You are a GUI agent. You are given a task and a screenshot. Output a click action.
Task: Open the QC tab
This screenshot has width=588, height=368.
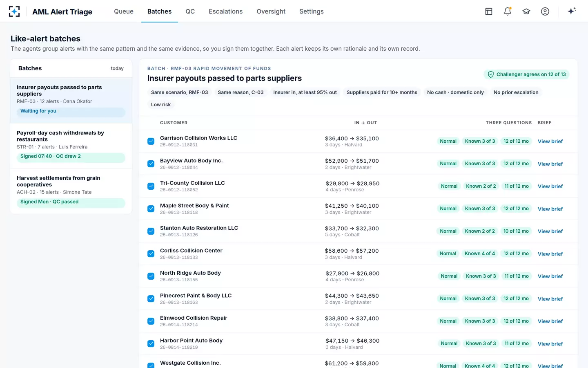point(190,11)
